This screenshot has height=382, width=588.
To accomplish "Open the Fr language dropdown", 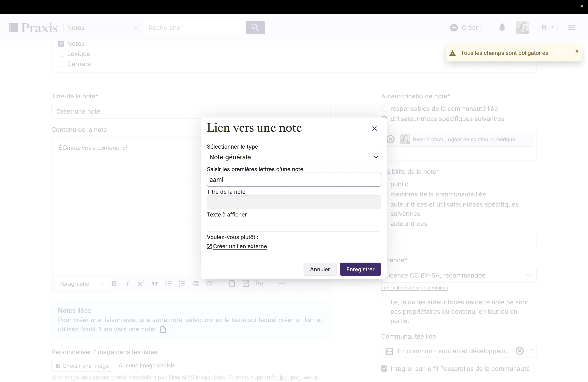I will [x=548, y=27].
